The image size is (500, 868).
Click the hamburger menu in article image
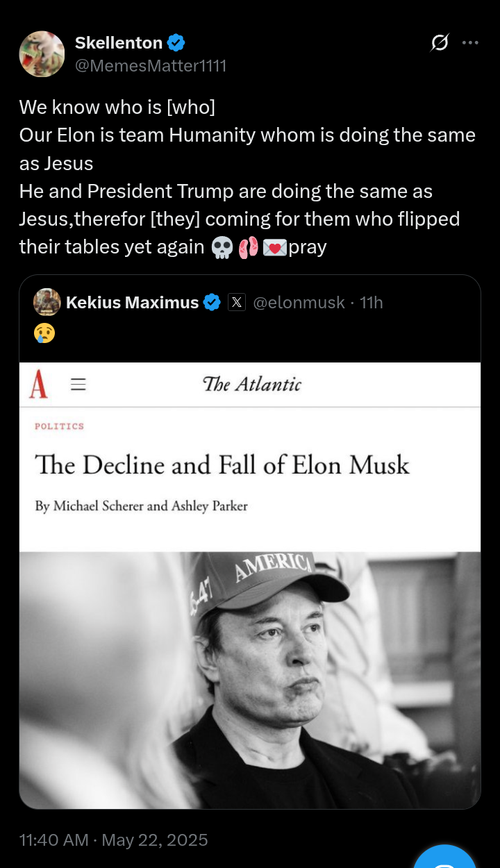[x=78, y=384]
